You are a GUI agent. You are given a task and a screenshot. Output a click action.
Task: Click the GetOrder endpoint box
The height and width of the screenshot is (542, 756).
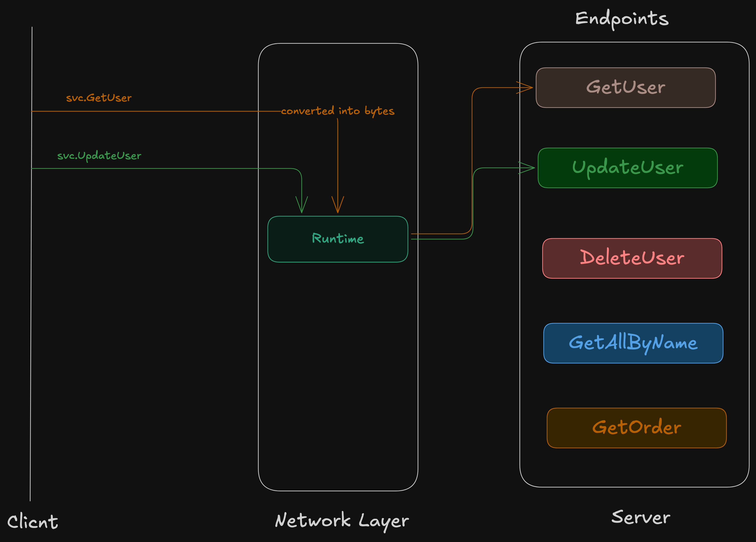[x=636, y=428]
